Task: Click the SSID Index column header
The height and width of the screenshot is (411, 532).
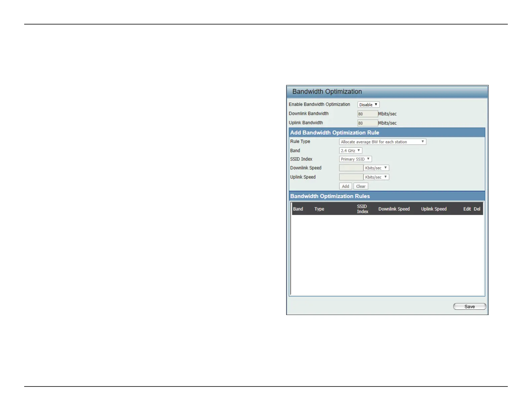Action: pyautogui.click(x=362, y=209)
